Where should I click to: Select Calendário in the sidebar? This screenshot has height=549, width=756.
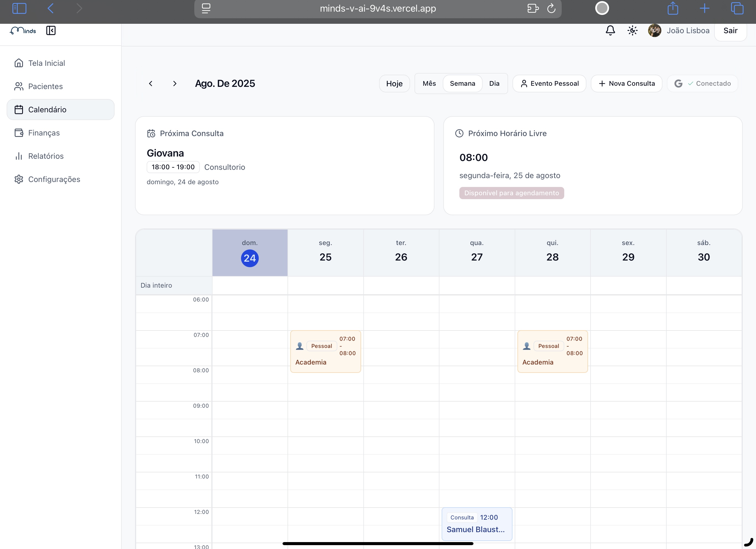60,110
